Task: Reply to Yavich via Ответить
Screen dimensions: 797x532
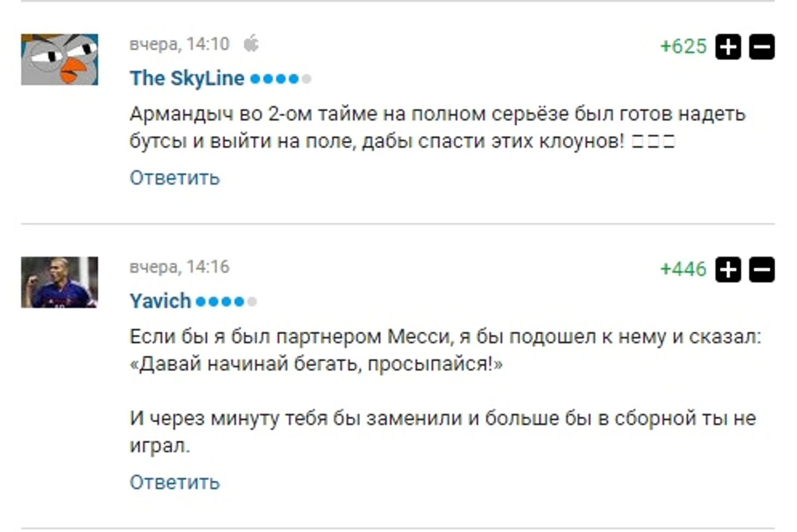Action: (175, 482)
